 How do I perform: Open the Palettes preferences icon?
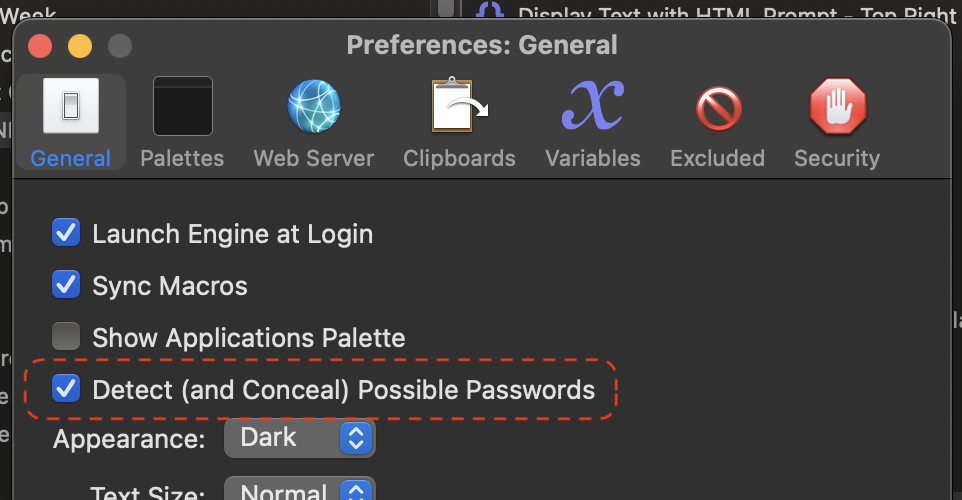pyautogui.click(x=183, y=106)
